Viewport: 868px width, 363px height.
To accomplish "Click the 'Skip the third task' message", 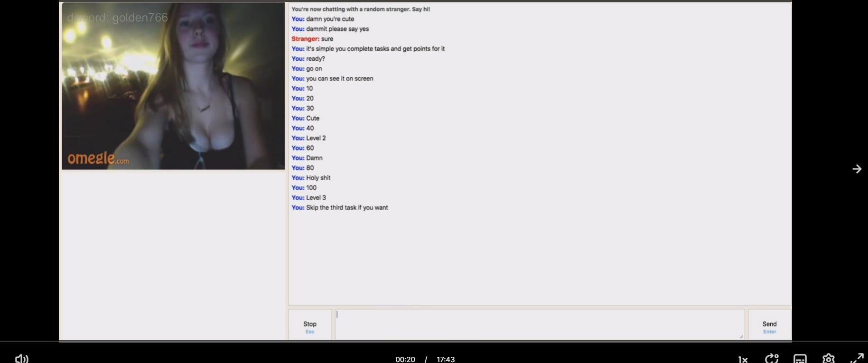I will pyautogui.click(x=347, y=207).
